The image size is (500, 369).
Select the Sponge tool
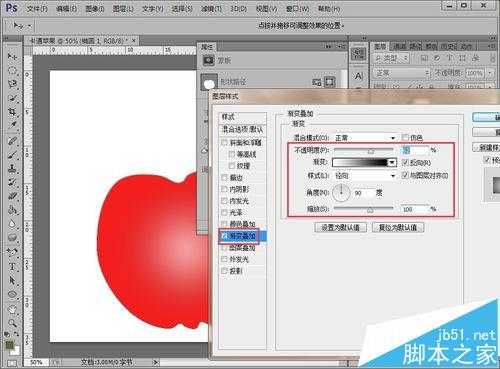pyautogui.click(x=12, y=237)
